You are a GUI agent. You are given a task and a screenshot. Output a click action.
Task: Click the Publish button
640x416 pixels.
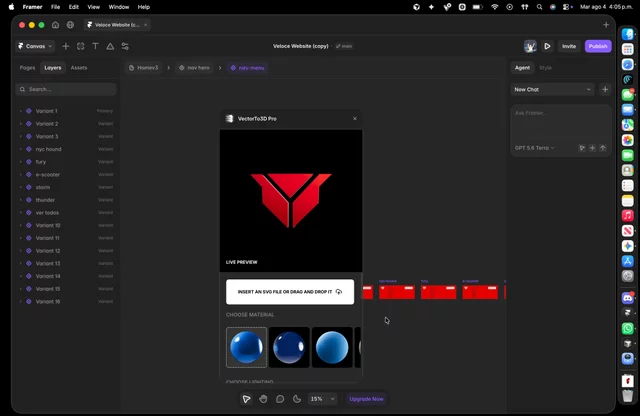click(x=598, y=46)
